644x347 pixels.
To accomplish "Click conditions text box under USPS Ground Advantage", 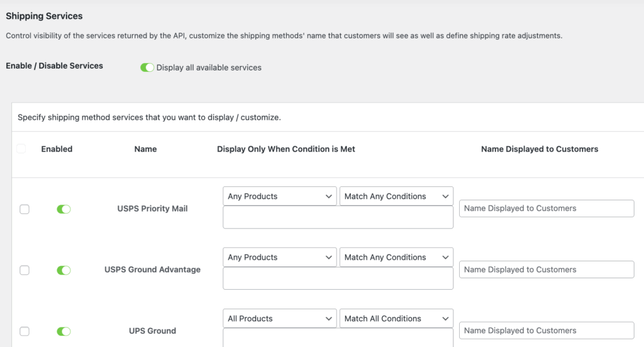I will (x=338, y=278).
